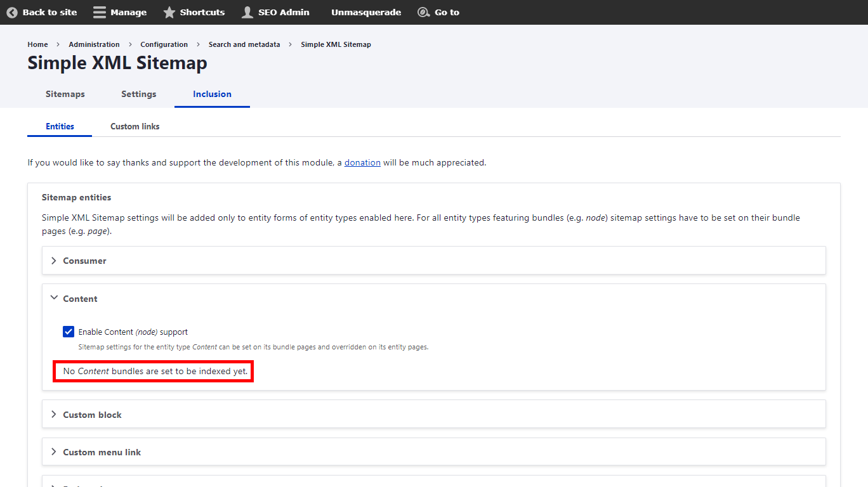Screen dimensions: 868x487
Task: Collapse the Content section
Action: [80, 299]
